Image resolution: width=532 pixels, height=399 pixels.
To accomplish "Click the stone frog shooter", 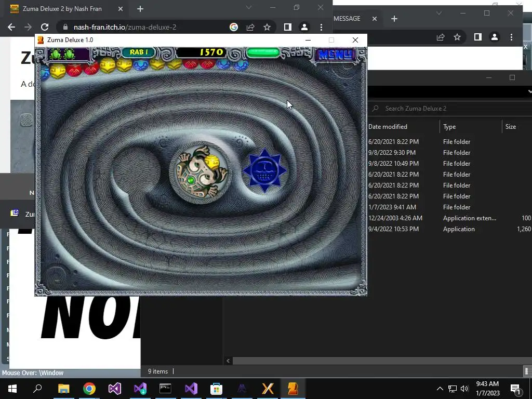I will pyautogui.click(x=201, y=173).
